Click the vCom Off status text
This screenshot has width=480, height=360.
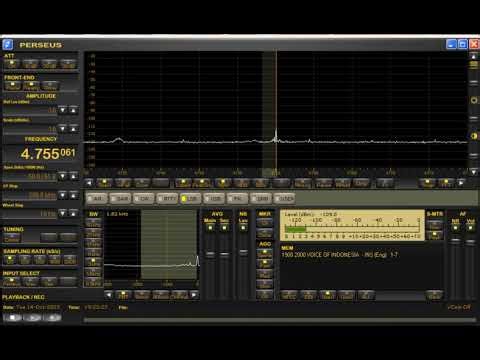(x=459, y=307)
